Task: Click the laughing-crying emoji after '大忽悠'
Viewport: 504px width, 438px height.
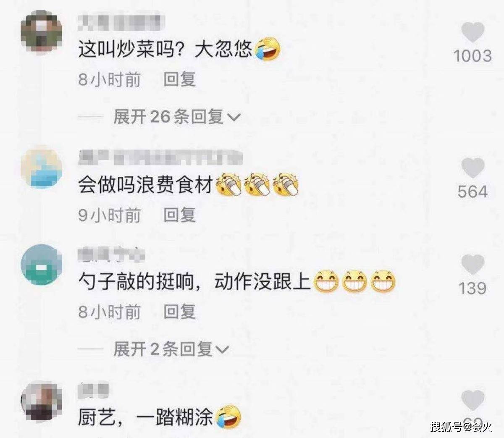Action: point(268,49)
